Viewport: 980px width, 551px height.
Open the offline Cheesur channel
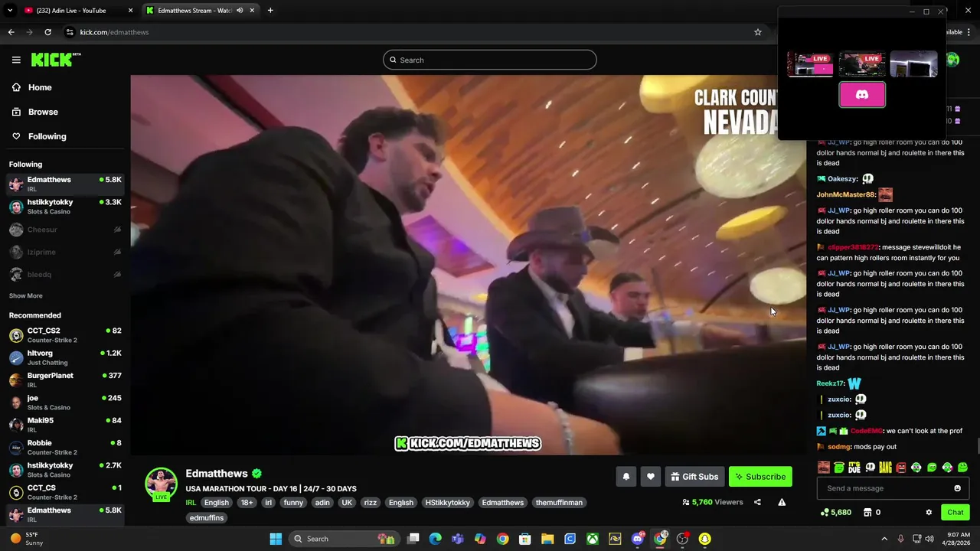64,230
